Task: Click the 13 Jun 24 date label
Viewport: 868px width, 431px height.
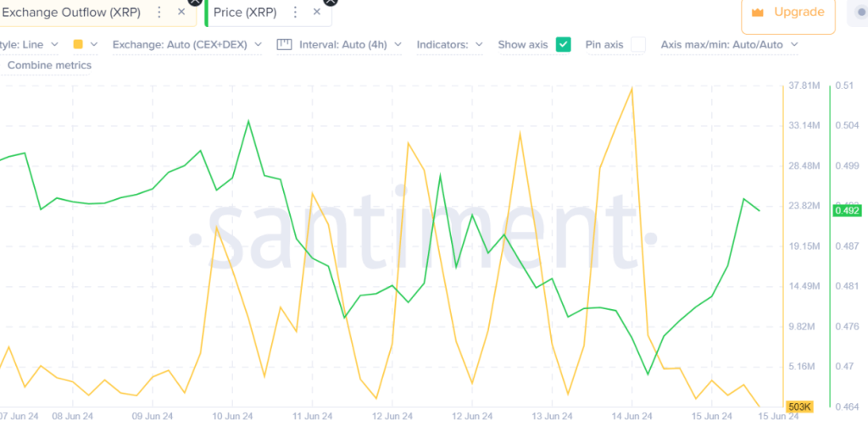Action: (552, 416)
